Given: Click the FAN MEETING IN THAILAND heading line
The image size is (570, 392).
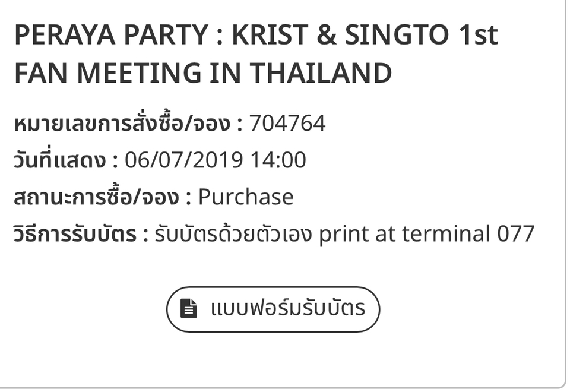Looking at the screenshot, I should point(202,74).
